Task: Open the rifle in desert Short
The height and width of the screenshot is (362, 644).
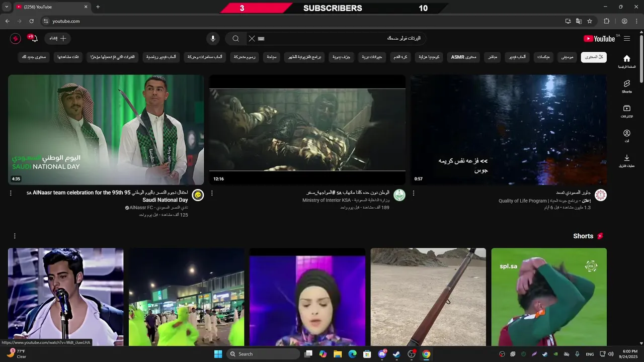Action: [428, 297]
